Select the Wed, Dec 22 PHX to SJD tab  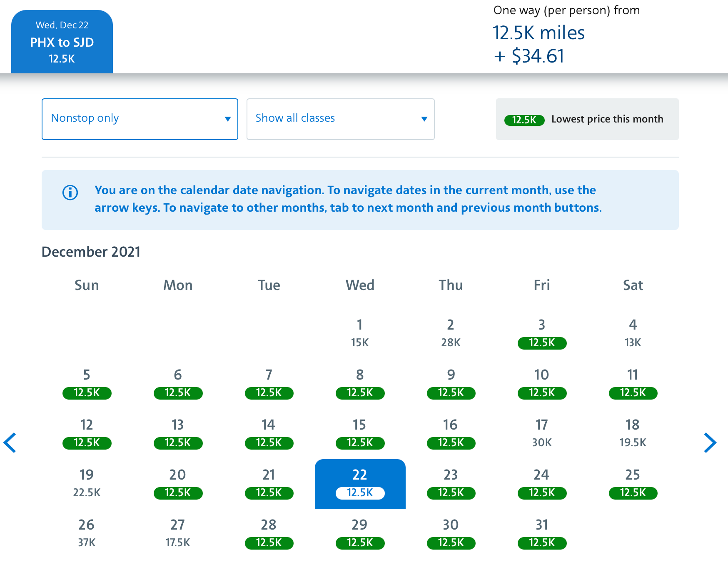pyautogui.click(x=62, y=42)
